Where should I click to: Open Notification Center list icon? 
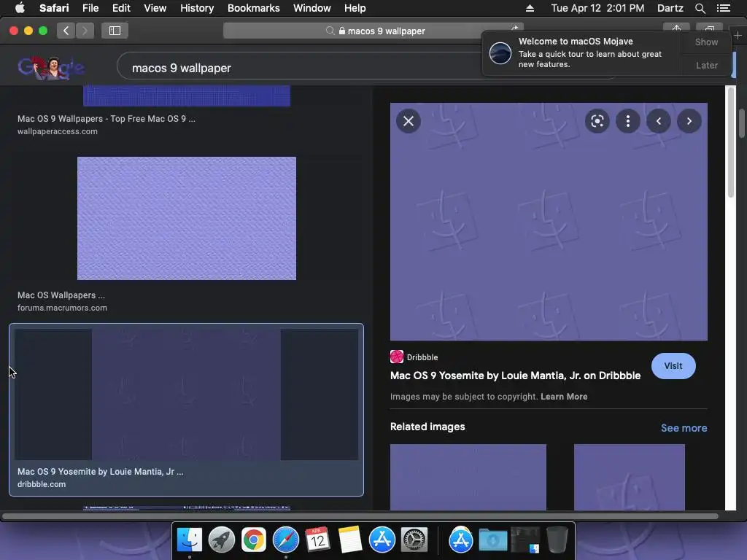tap(723, 8)
